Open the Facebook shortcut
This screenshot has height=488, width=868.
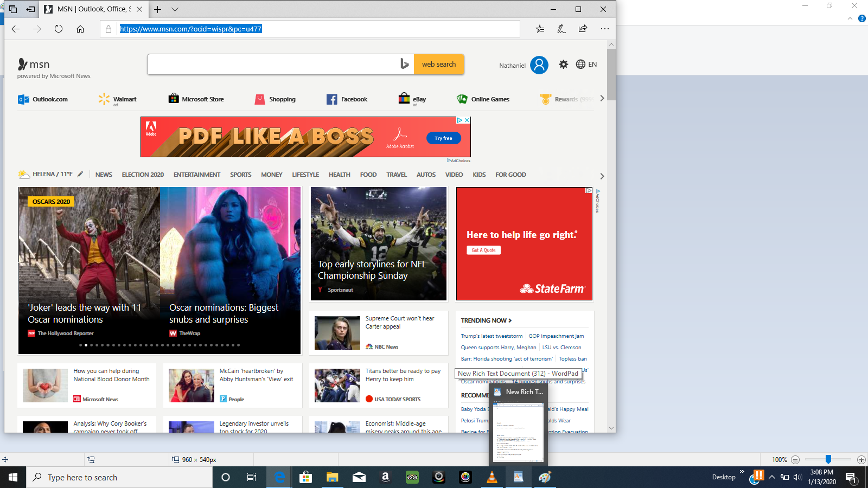coord(347,99)
